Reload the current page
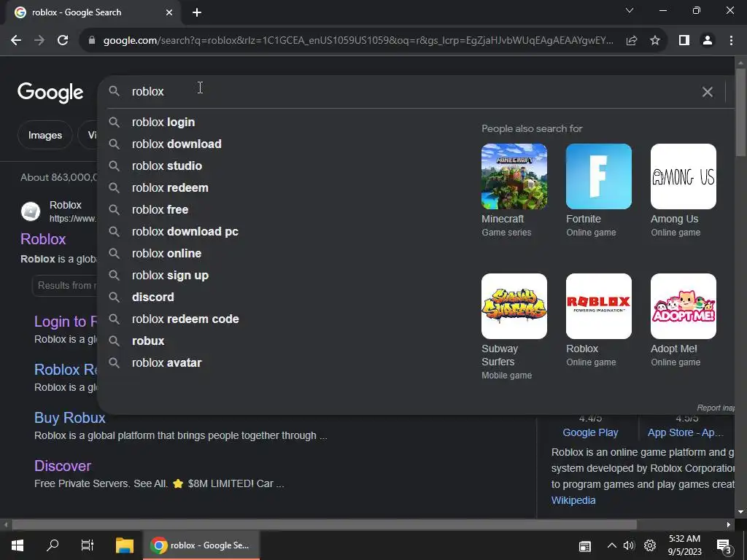The width and height of the screenshot is (747, 560). pos(63,41)
